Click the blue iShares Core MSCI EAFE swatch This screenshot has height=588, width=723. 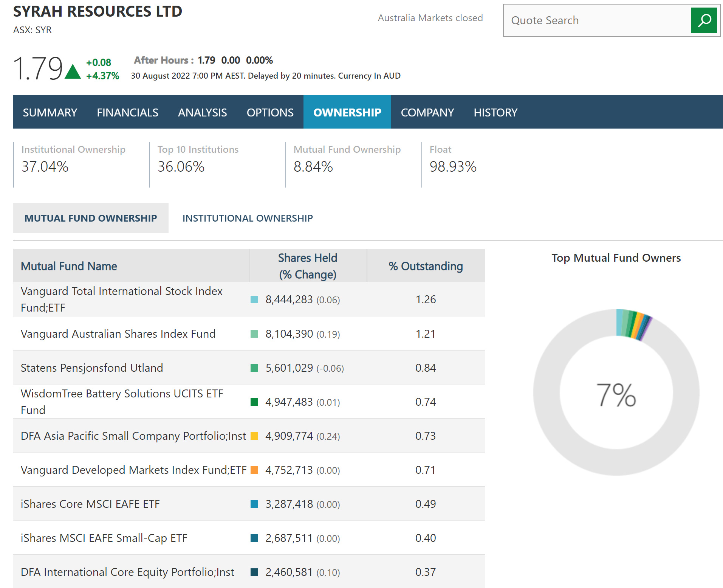[254, 504]
